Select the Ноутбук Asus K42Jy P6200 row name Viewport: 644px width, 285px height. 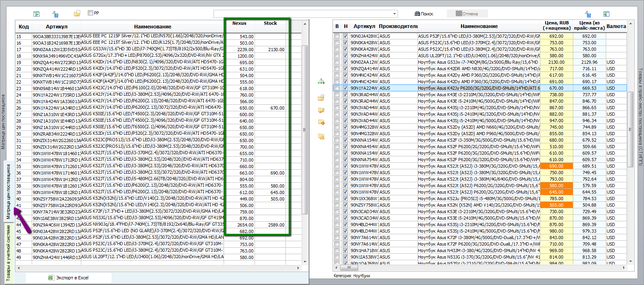(479, 88)
